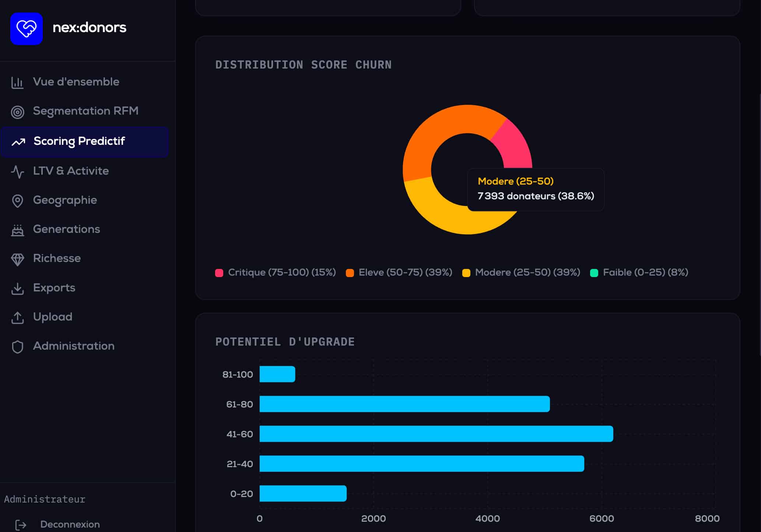Viewport: 761px width, 532px height.
Task: Click the 21-40 upgrade potential bar
Action: [x=422, y=464]
